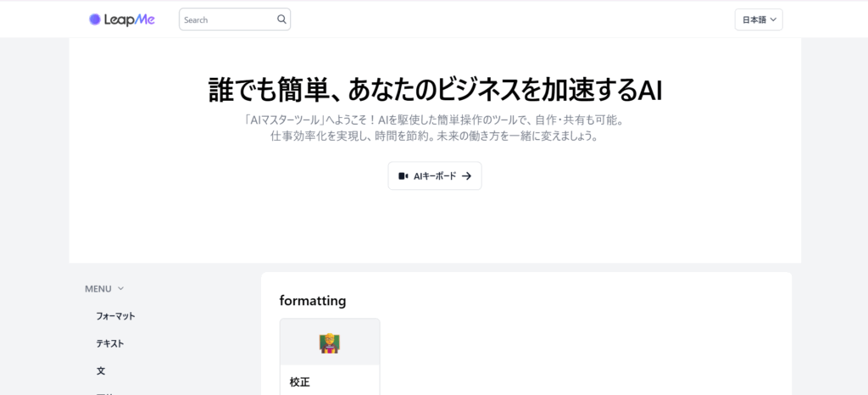Click the video camera icon on AIキーボード
The width and height of the screenshot is (868, 395).
[403, 176]
